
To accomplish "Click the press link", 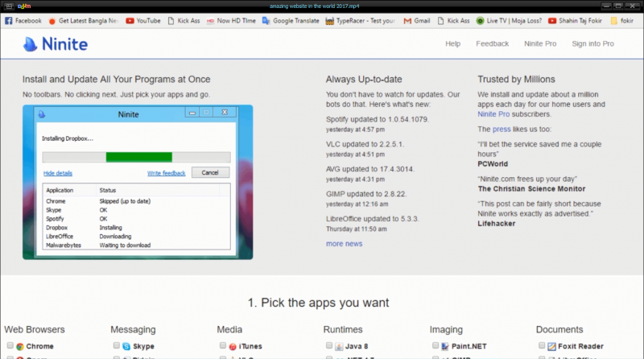I will [x=502, y=129].
